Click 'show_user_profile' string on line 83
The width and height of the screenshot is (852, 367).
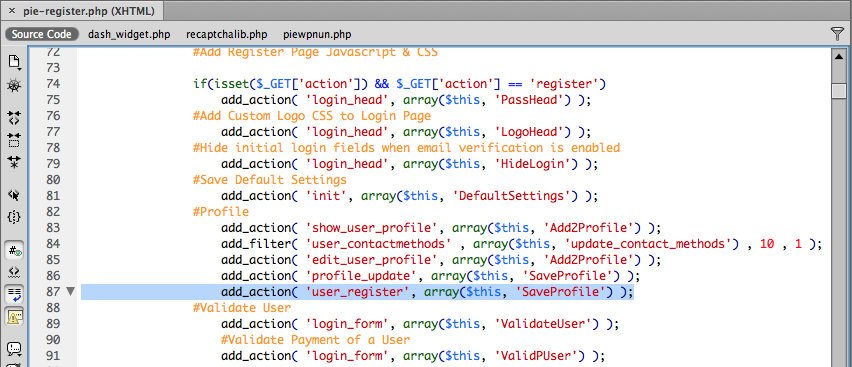coord(372,228)
